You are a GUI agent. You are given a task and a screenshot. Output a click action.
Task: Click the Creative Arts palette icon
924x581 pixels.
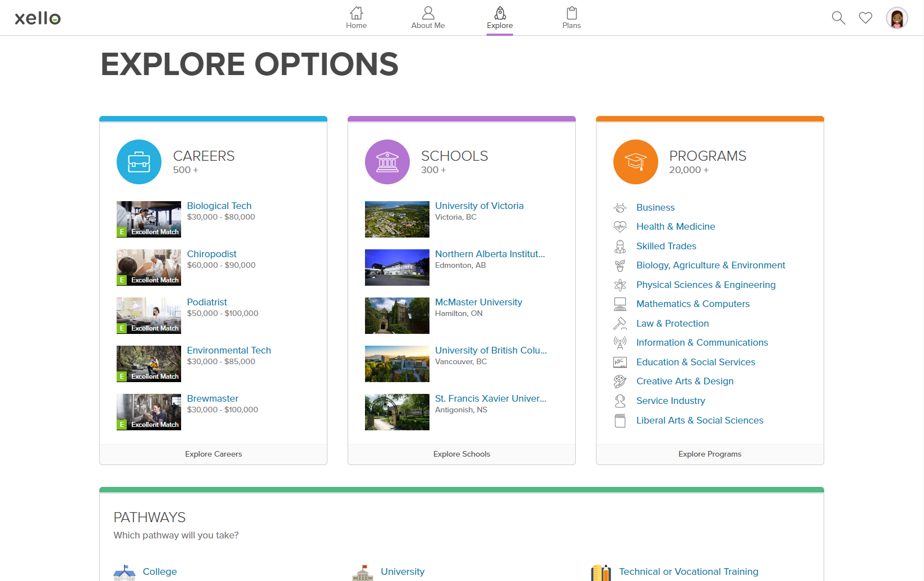[x=620, y=382]
